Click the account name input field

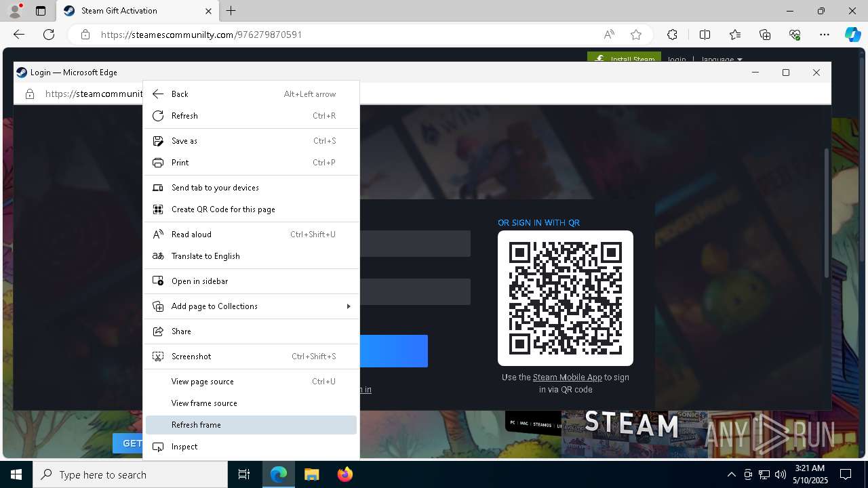click(x=415, y=243)
